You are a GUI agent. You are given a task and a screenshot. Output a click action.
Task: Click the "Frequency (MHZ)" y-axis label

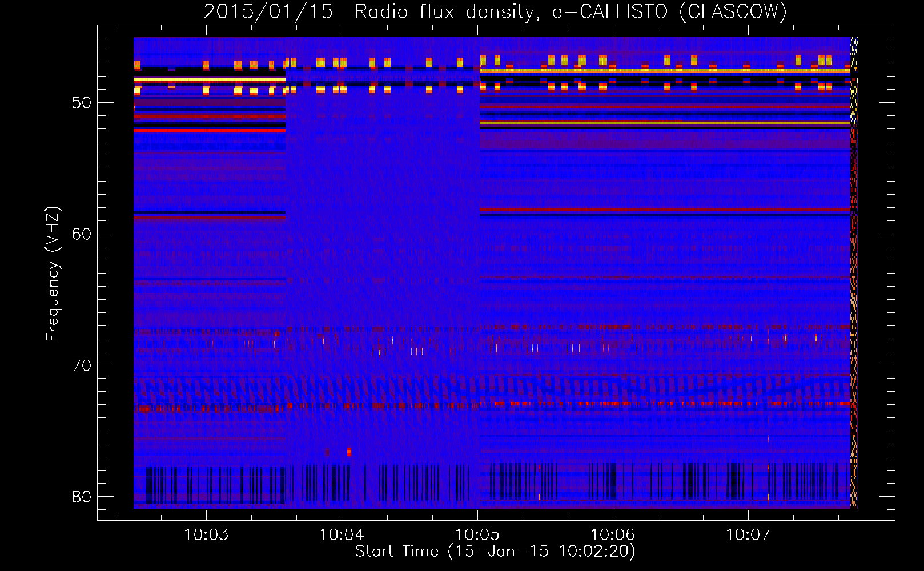pos(53,274)
